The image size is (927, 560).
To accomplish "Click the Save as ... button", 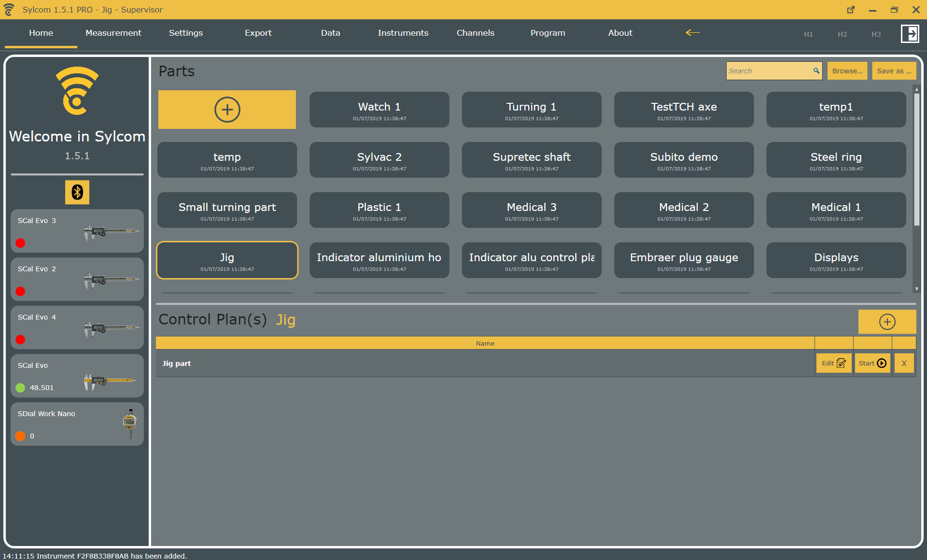I will point(894,71).
